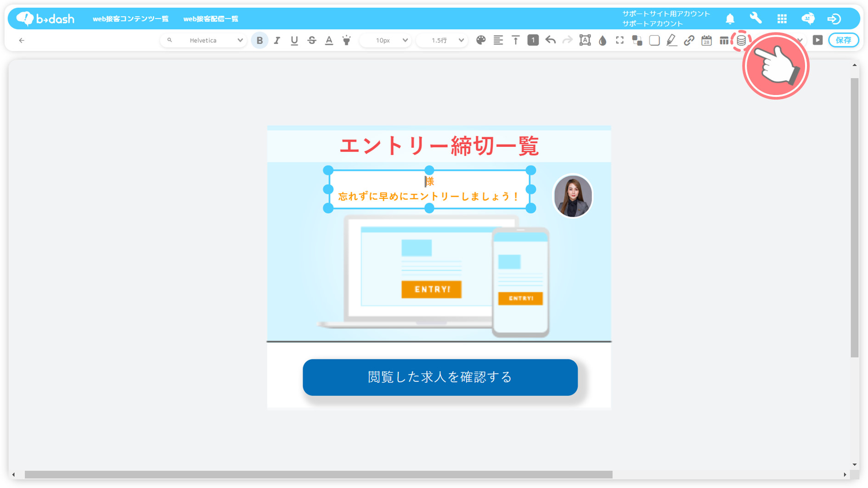Open the pencil edit tool

pos(672,40)
